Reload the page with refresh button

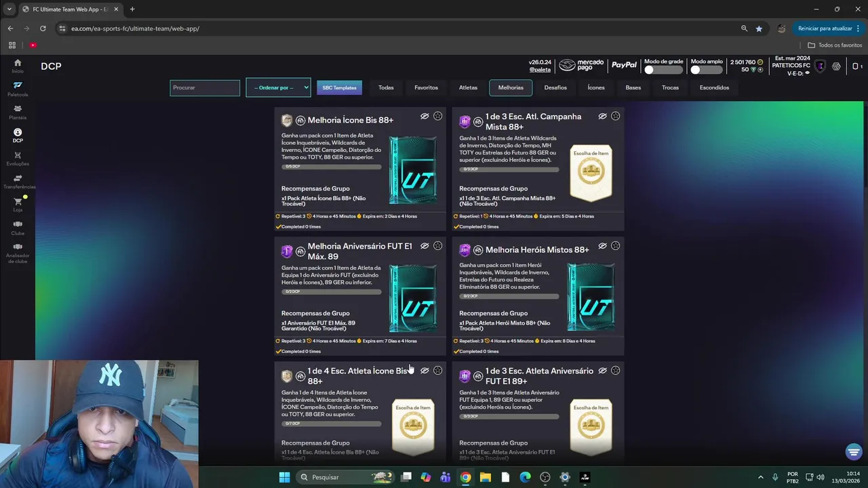(43, 28)
